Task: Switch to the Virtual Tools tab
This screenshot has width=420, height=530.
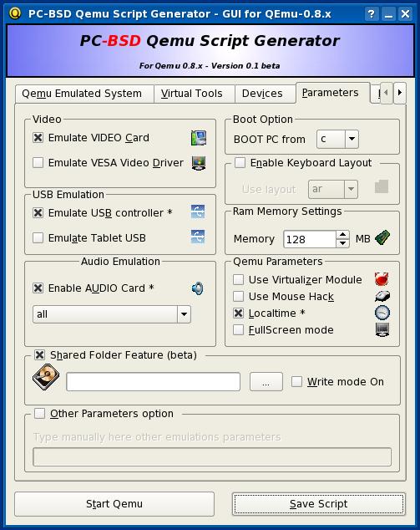Action: pos(192,94)
